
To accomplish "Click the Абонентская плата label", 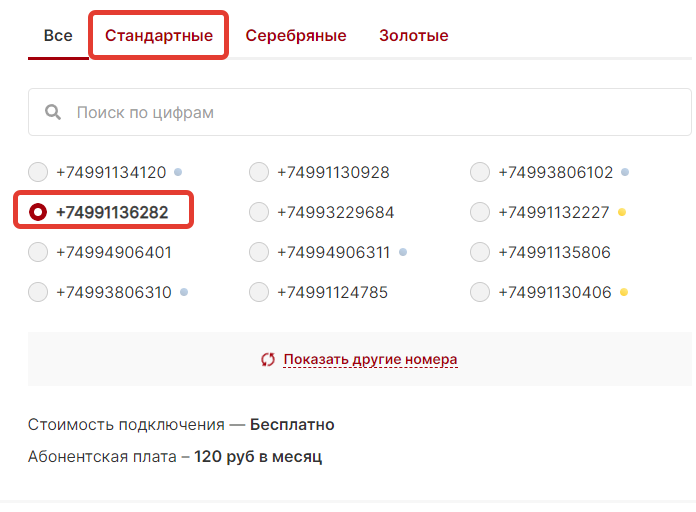I will pyautogui.click(x=102, y=456).
